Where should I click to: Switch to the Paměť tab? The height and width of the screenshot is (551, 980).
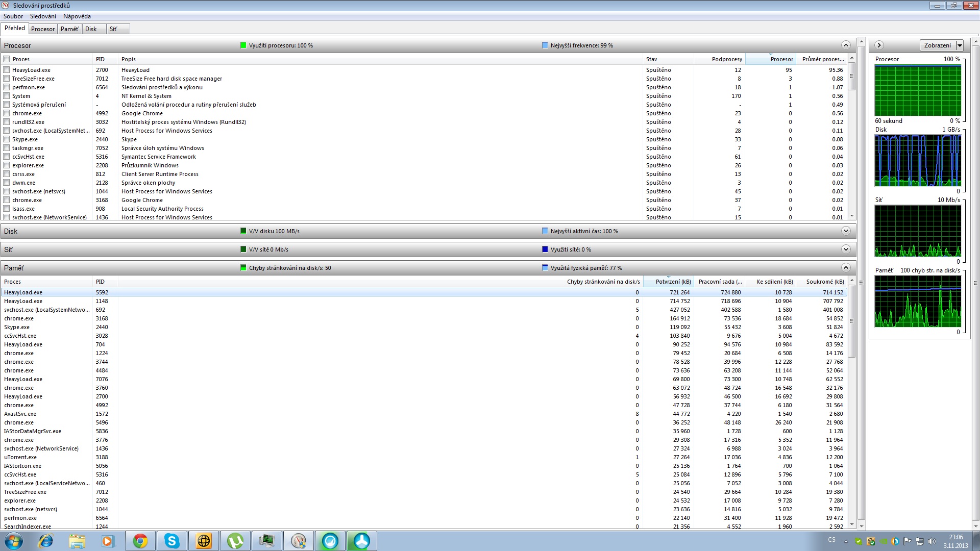pos(70,29)
